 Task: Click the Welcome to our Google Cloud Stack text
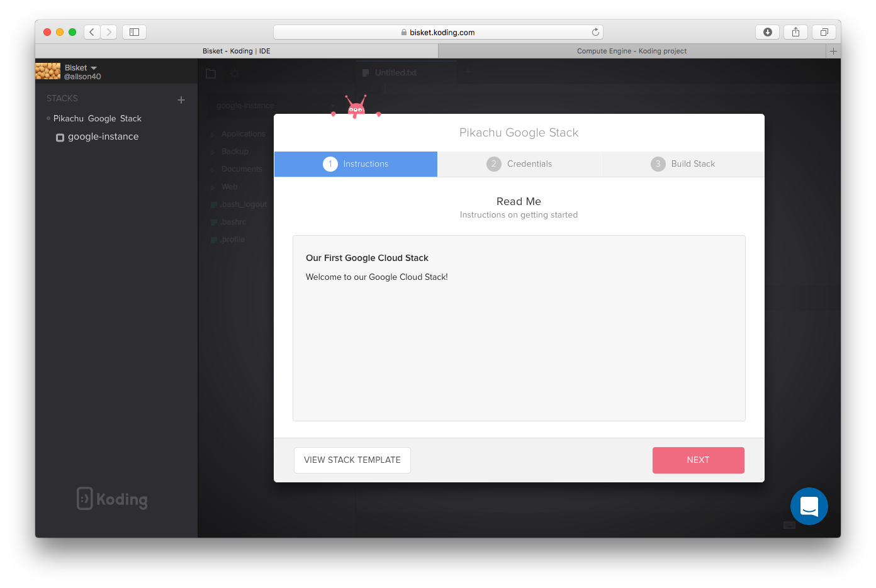[x=377, y=277]
